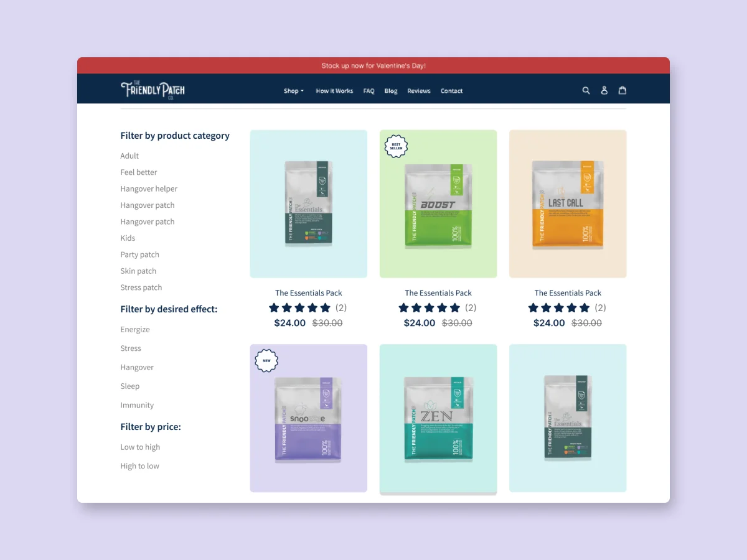Open the Last Call product image
Image resolution: width=747 pixels, height=560 pixels.
click(x=568, y=204)
